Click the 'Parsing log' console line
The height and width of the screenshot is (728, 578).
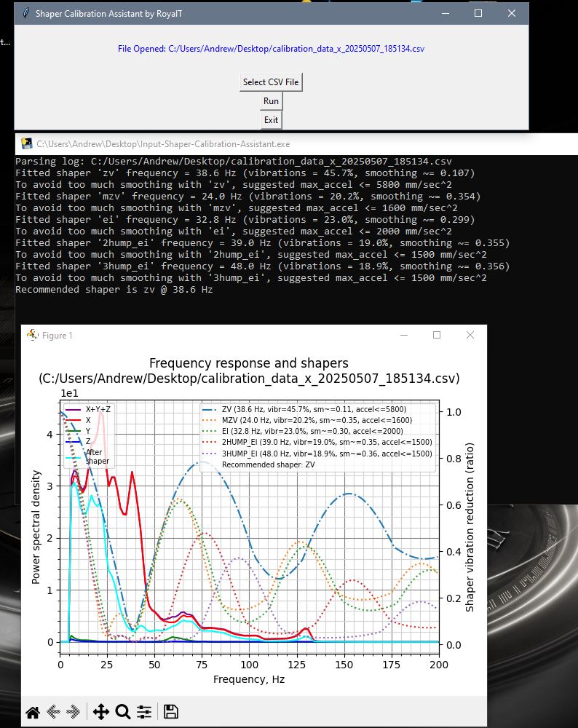pyautogui.click(x=234, y=162)
